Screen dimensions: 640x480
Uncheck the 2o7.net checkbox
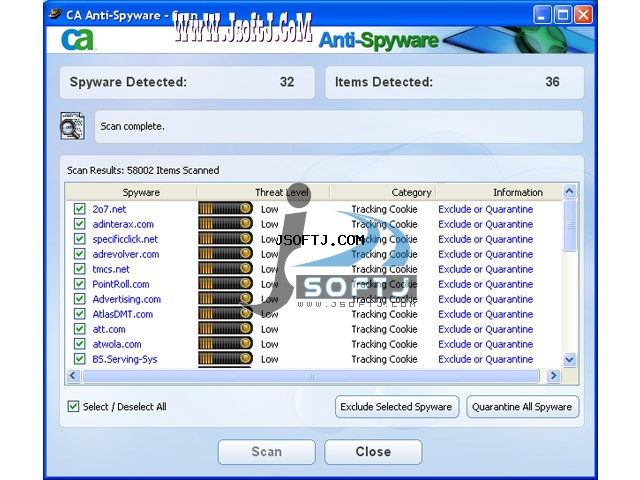point(80,209)
